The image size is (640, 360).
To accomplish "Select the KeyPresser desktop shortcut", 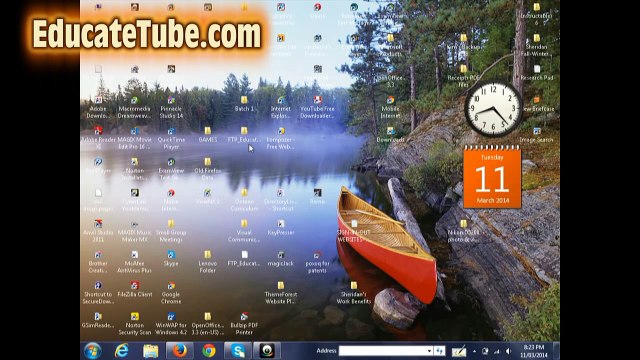I will (x=281, y=227).
